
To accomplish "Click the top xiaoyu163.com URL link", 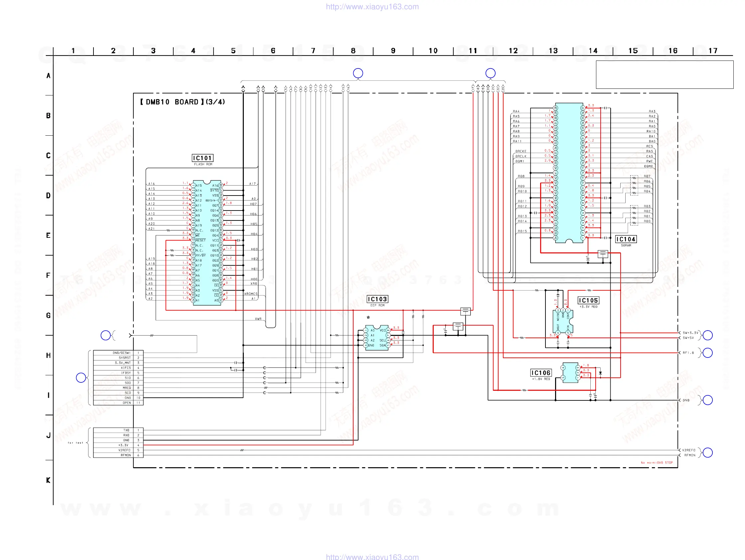I will [372, 7].
